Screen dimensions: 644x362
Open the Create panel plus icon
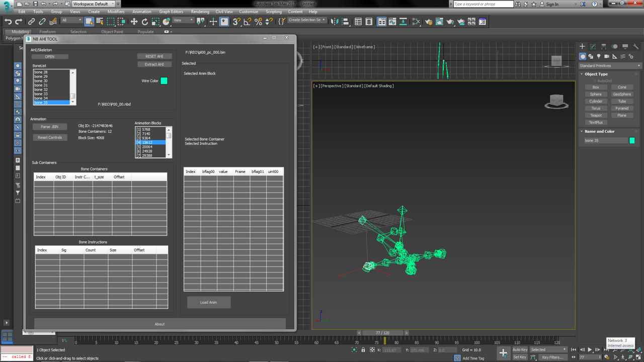[583, 47]
